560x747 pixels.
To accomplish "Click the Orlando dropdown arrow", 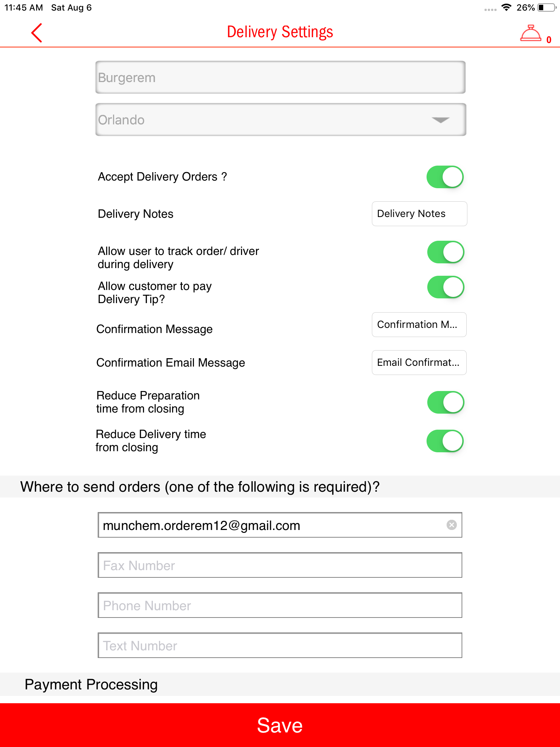I will (x=440, y=120).
